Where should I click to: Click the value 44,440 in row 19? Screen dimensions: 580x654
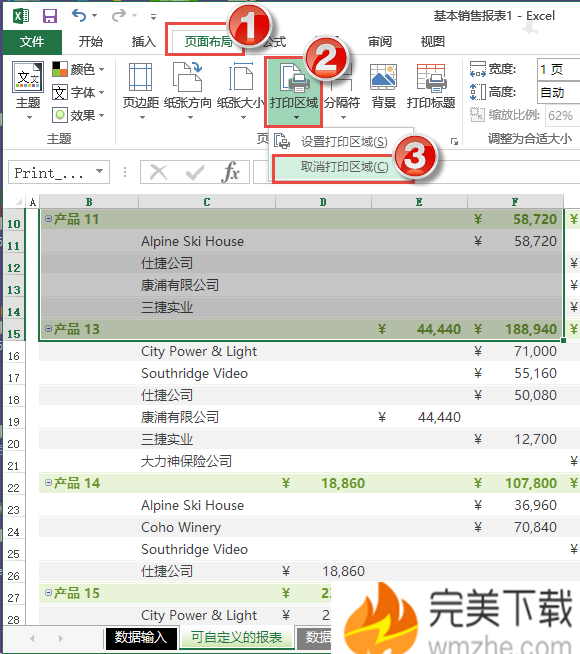tap(439, 417)
